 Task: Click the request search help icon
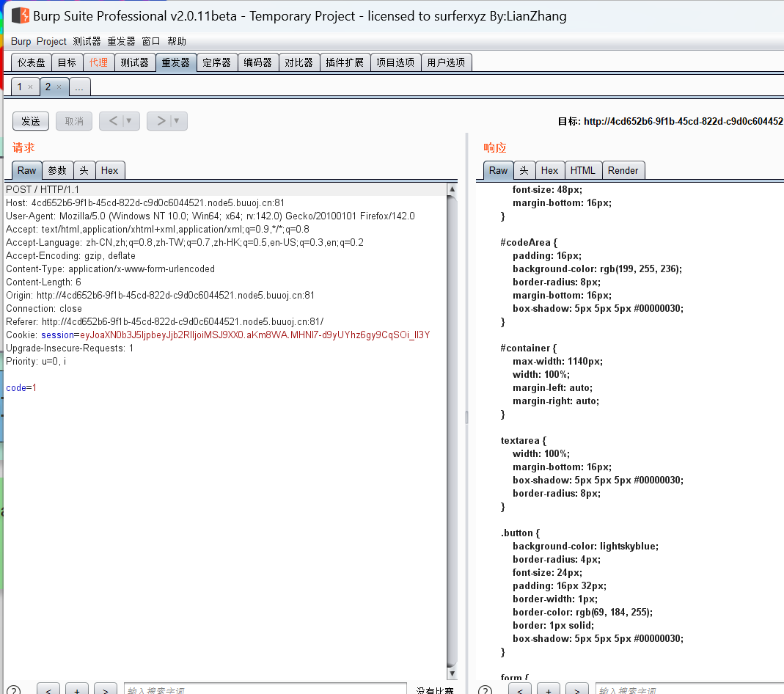pos(13,690)
